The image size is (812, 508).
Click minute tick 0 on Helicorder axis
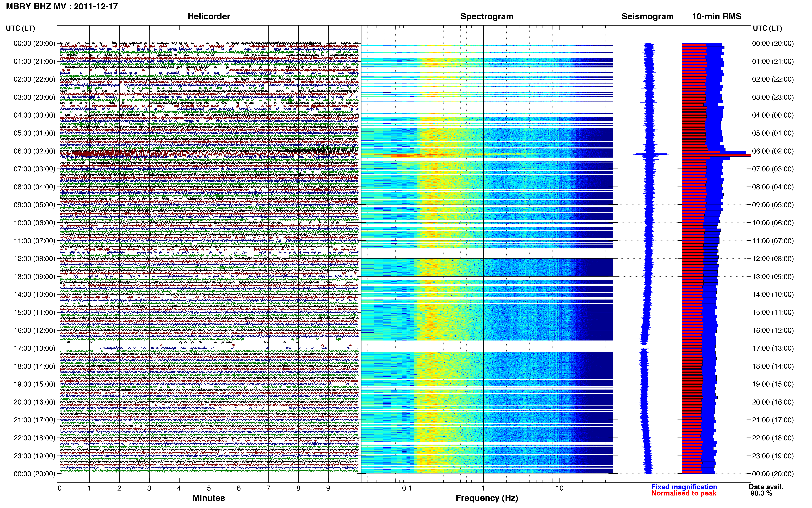tap(60, 488)
